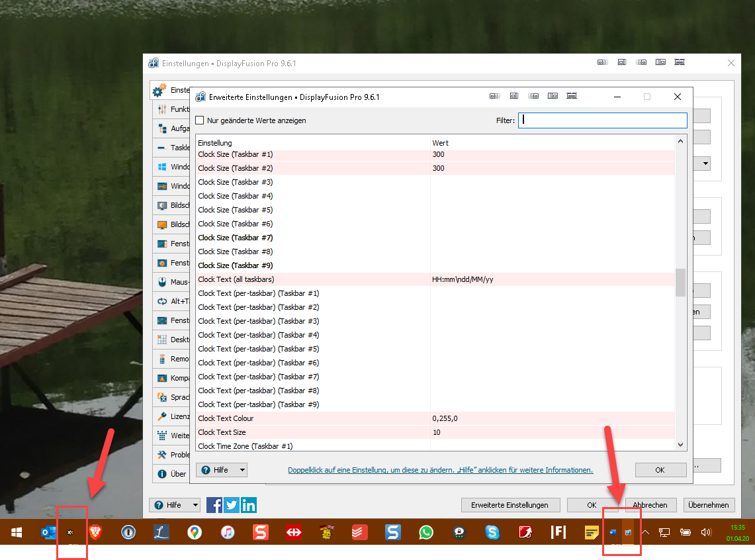
Task: Show hidden system tray icons
Action: (645, 532)
